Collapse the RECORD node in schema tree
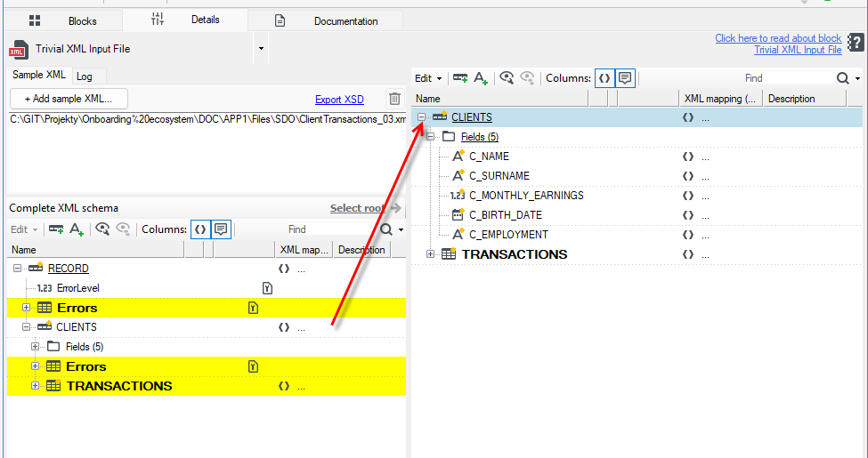 [x=17, y=269]
